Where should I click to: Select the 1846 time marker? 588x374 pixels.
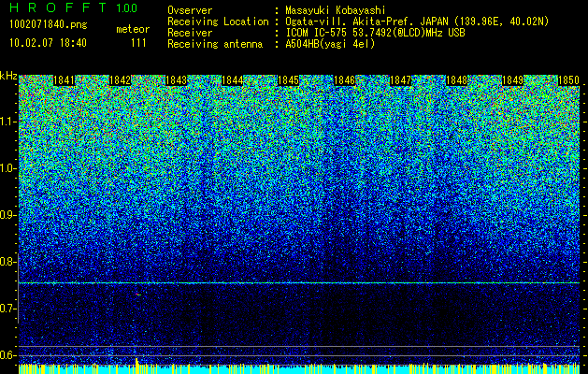point(344,80)
